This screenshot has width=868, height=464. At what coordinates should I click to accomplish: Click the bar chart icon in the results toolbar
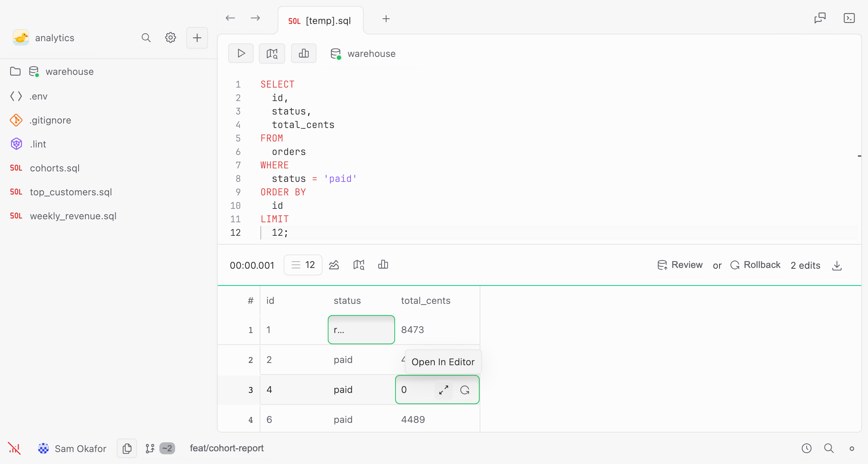coord(383,265)
